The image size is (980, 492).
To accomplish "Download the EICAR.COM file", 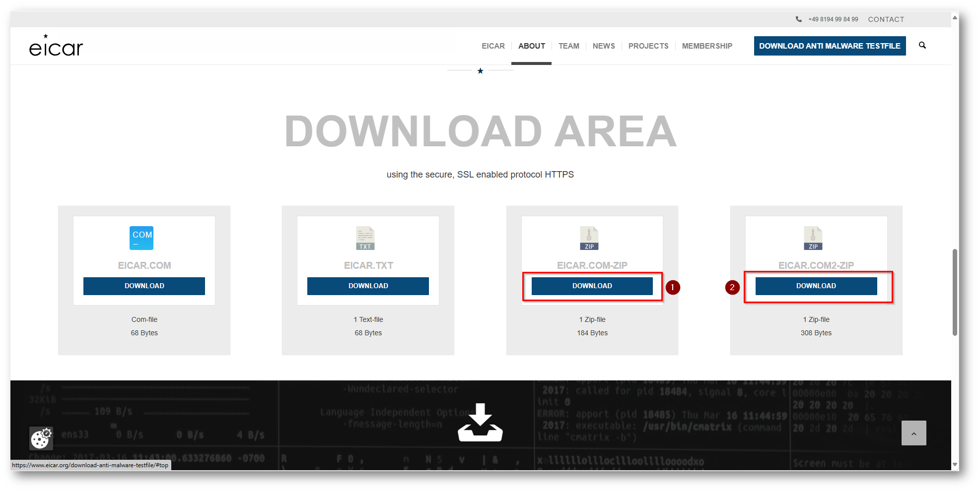I will tap(144, 286).
